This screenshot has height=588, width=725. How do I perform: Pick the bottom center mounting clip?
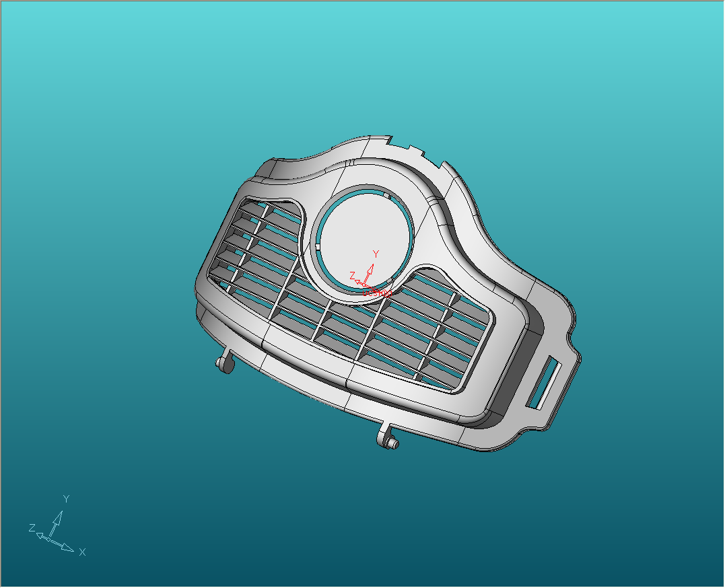pyautogui.click(x=388, y=441)
